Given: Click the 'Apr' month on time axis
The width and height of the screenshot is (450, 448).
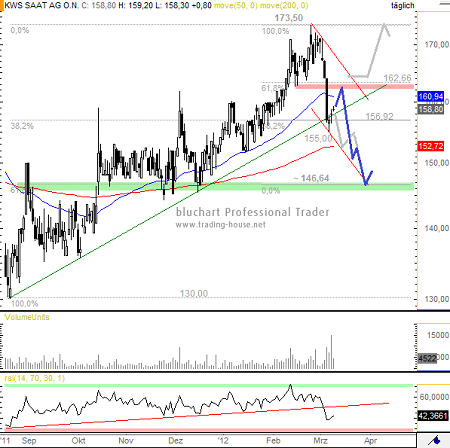Looking at the screenshot, I should [370, 441].
